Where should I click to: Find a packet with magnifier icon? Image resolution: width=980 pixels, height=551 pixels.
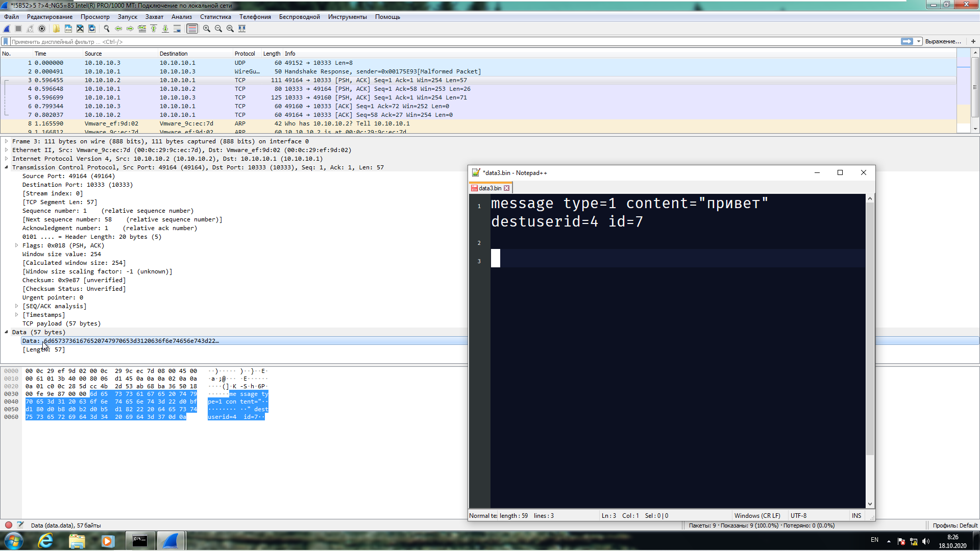(106, 29)
